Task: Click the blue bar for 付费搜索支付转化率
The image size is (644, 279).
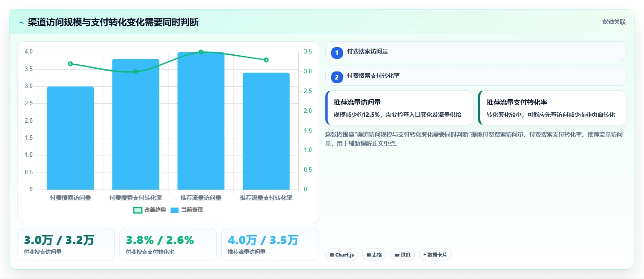Action: point(136,124)
